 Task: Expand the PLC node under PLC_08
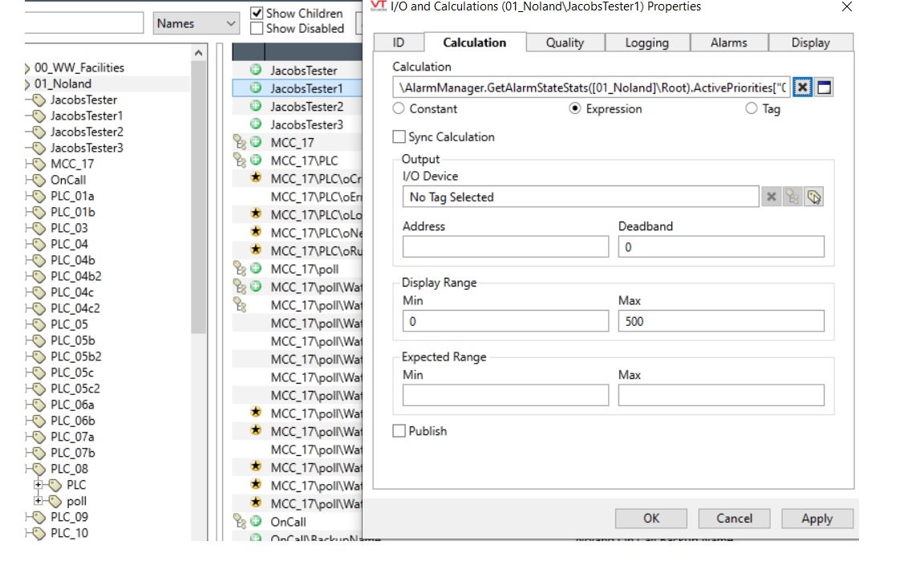(38, 485)
